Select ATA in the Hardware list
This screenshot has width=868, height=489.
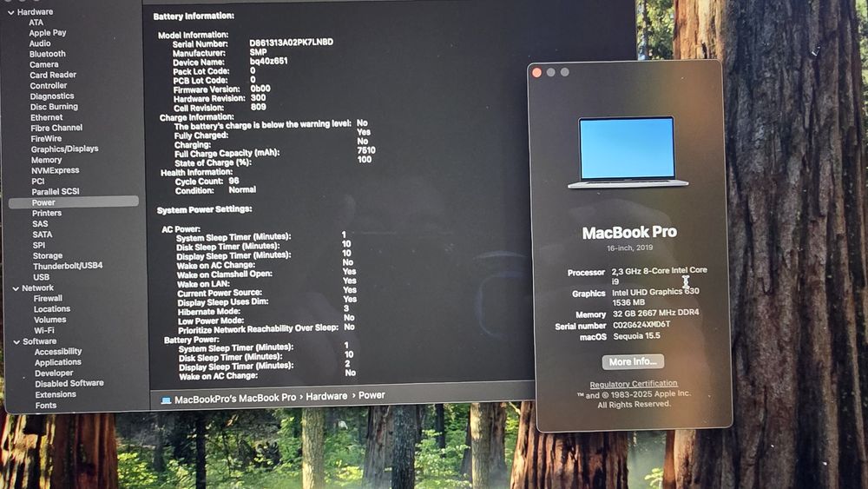coord(36,23)
